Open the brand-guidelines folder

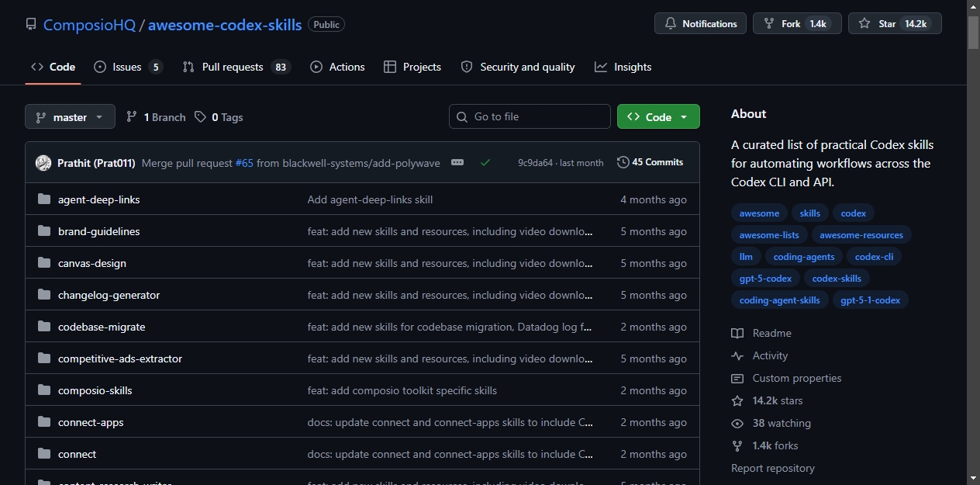(99, 231)
